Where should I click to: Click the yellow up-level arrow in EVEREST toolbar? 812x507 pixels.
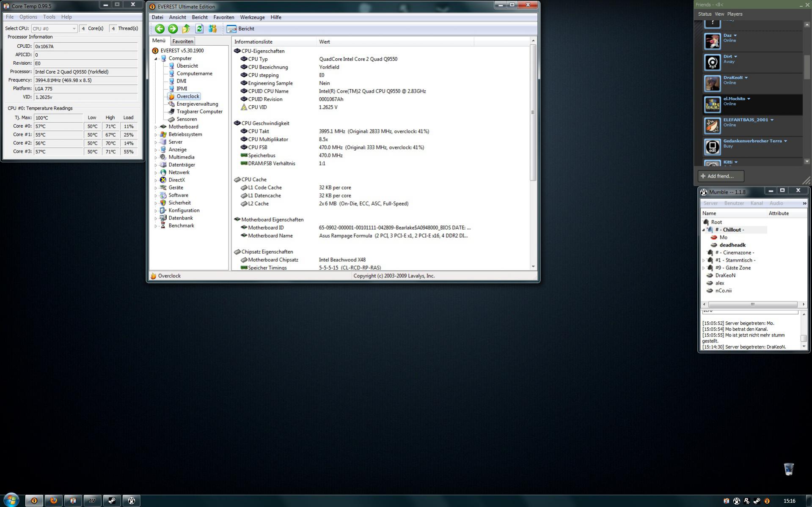tap(186, 29)
